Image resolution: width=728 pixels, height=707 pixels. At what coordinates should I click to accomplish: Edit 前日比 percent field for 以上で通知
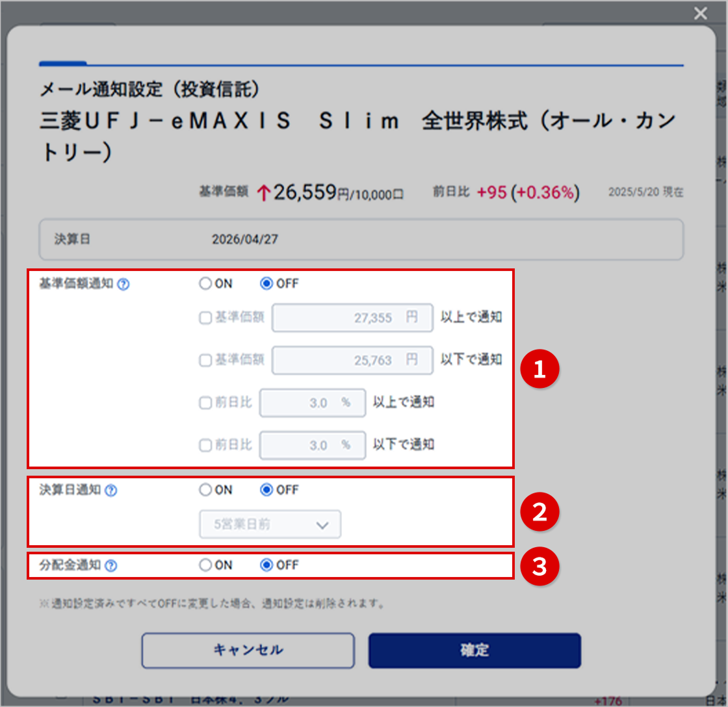(313, 402)
